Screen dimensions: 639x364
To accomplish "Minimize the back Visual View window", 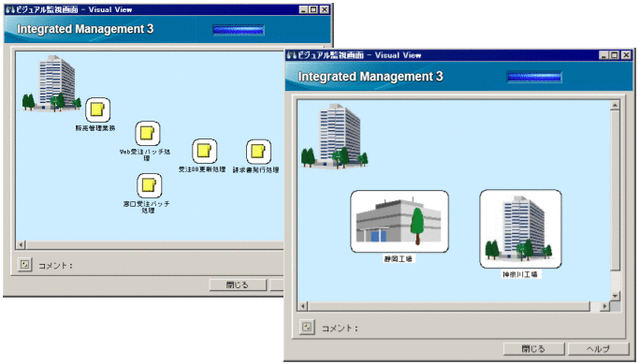I will click(x=304, y=9).
